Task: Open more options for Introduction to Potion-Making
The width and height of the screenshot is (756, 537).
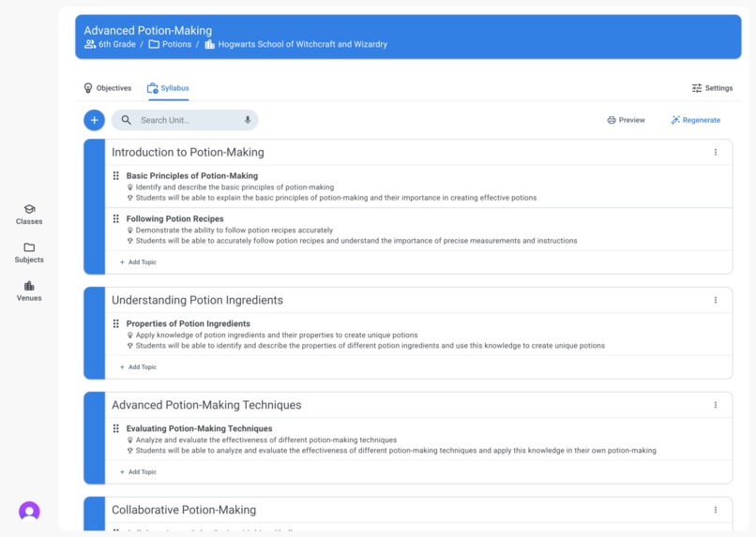Action: click(x=716, y=152)
